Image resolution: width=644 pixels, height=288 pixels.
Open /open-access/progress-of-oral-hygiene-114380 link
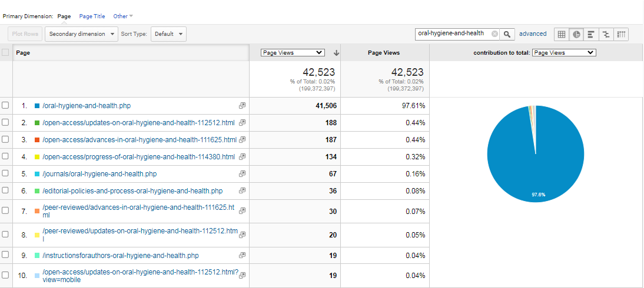click(x=139, y=157)
